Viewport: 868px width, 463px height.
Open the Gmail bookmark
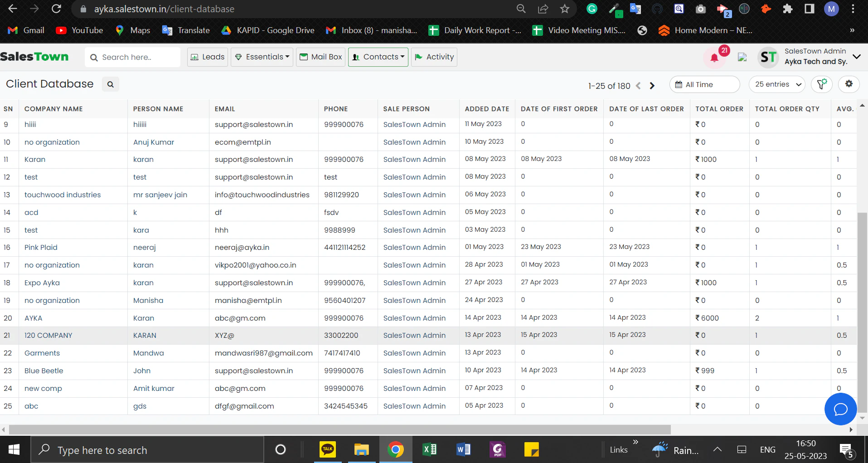(x=25, y=30)
